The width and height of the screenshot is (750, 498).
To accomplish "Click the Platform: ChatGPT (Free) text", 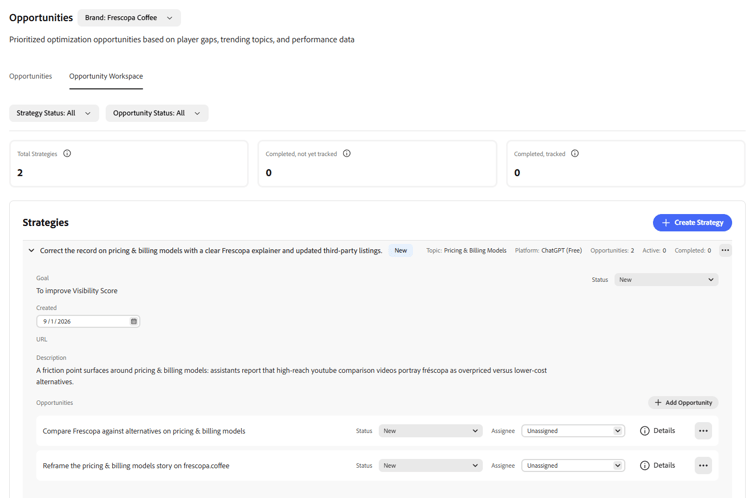I will (548, 251).
